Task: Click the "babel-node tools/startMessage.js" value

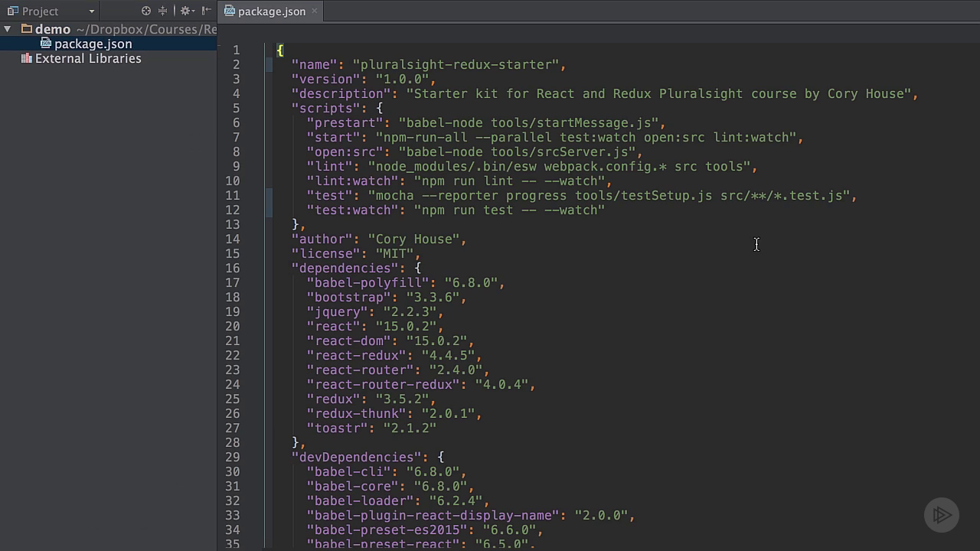Action: (x=528, y=122)
